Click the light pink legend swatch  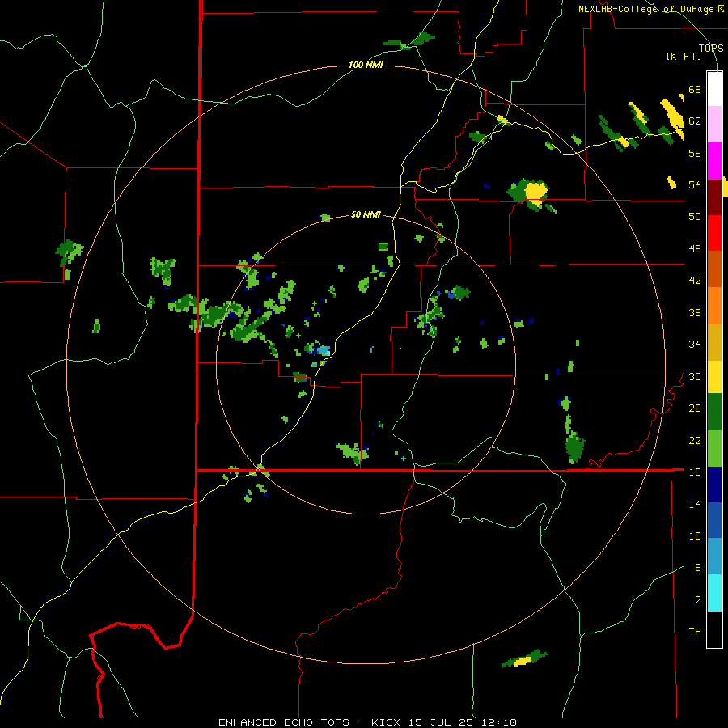pos(714,125)
